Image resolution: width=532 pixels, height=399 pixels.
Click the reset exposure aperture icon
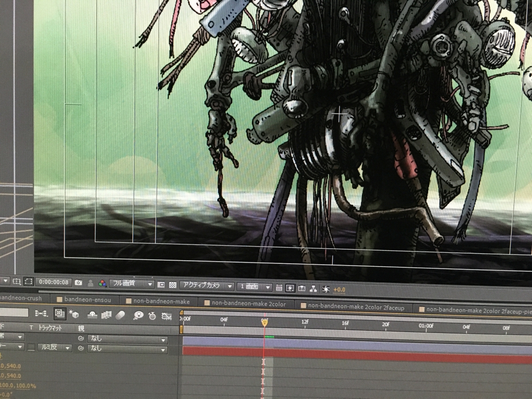pos(325,289)
